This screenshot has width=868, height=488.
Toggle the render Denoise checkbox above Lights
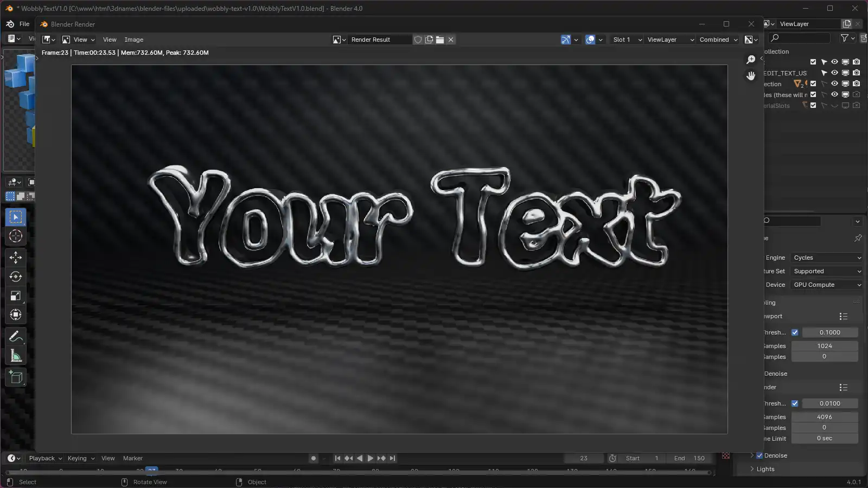(759, 455)
